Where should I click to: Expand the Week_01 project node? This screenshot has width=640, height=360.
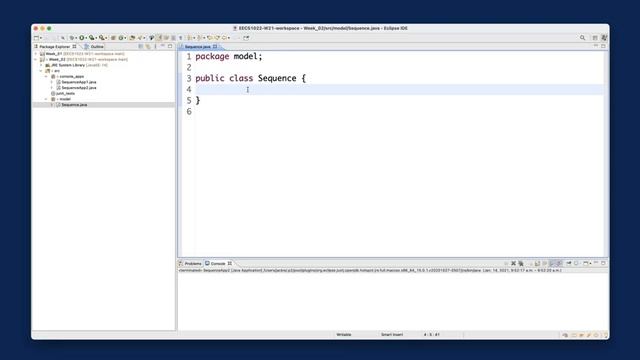click(x=36, y=54)
